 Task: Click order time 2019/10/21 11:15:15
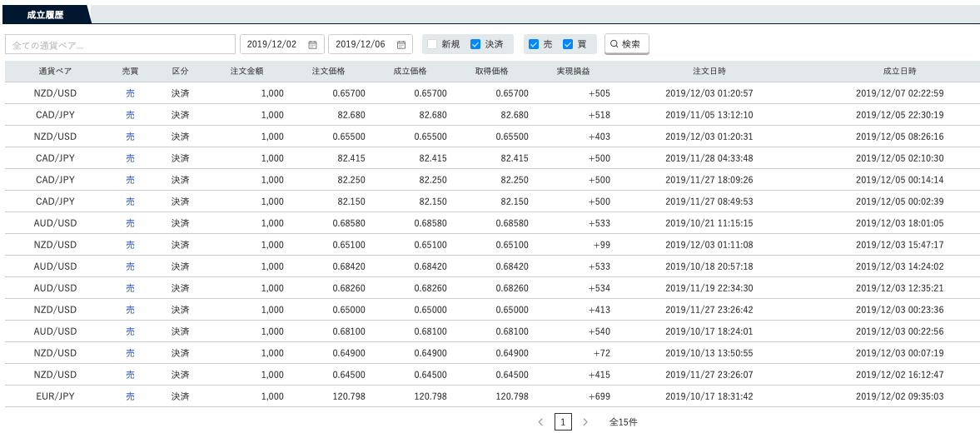tap(709, 223)
